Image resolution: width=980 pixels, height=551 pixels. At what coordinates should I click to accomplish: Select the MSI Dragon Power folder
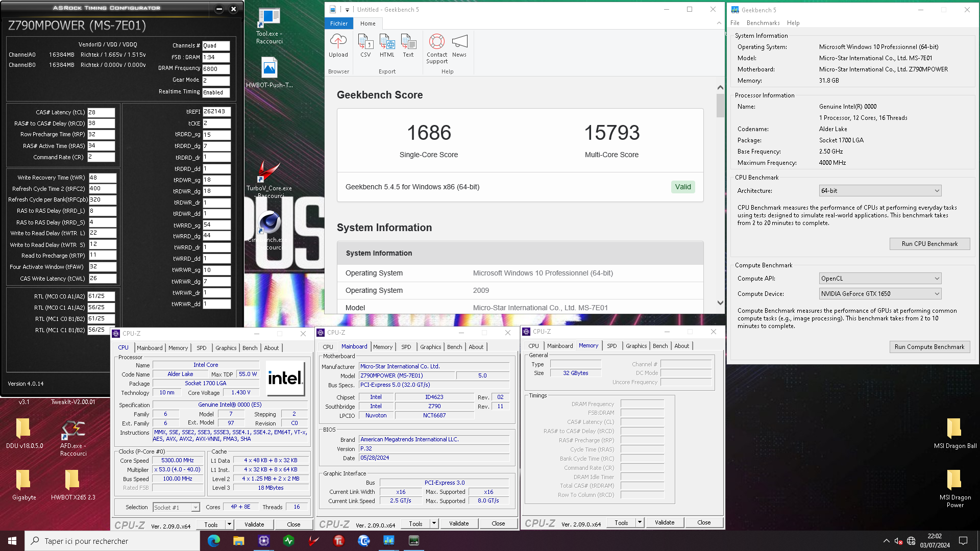[955, 488]
